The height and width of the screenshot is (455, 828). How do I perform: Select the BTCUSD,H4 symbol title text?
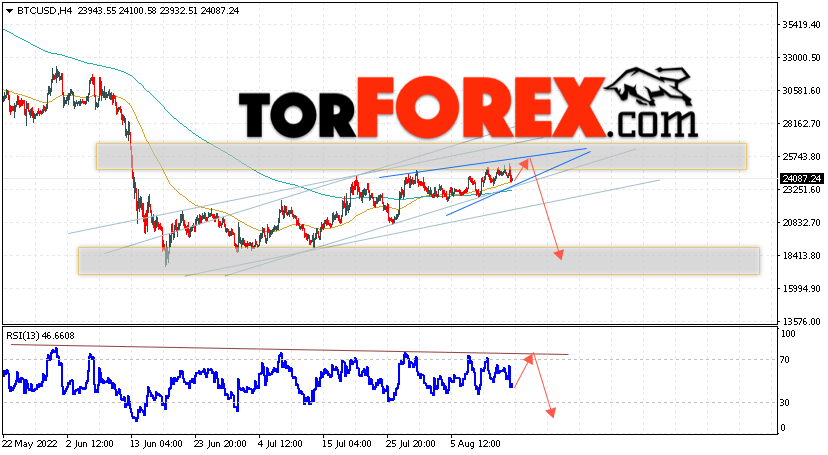point(44,11)
